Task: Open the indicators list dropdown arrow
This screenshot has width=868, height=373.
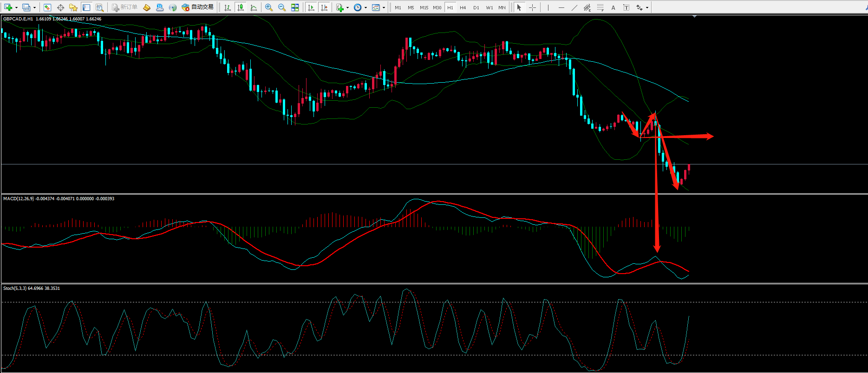Action: click(x=347, y=7)
